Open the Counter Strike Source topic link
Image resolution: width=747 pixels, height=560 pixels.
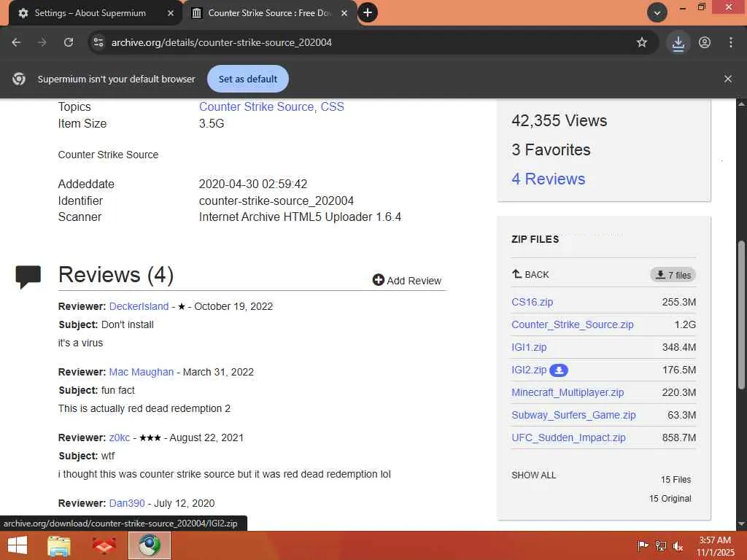(256, 106)
